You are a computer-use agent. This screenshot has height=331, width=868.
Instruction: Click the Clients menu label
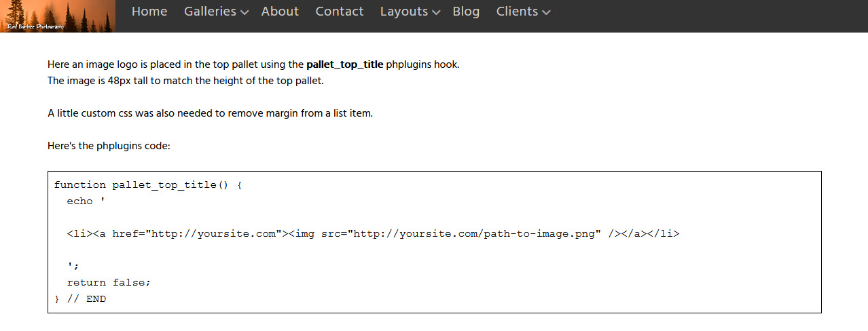pos(517,12)
